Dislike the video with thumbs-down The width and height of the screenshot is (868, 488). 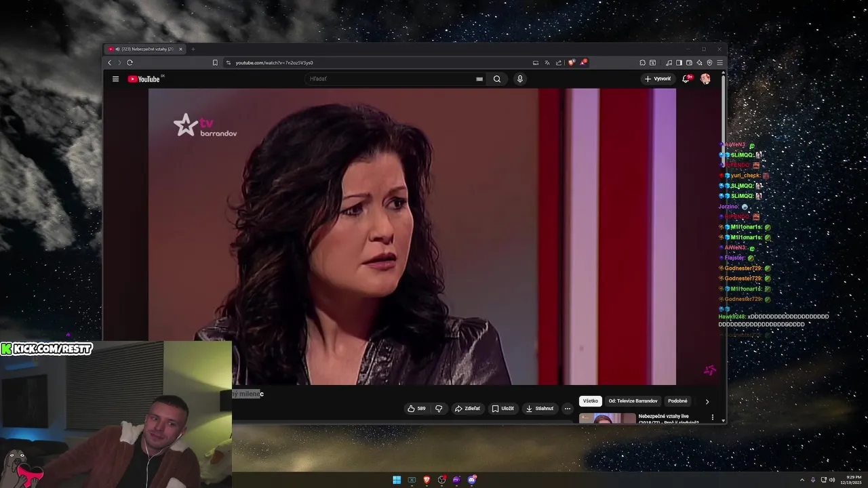click(439, 408)
